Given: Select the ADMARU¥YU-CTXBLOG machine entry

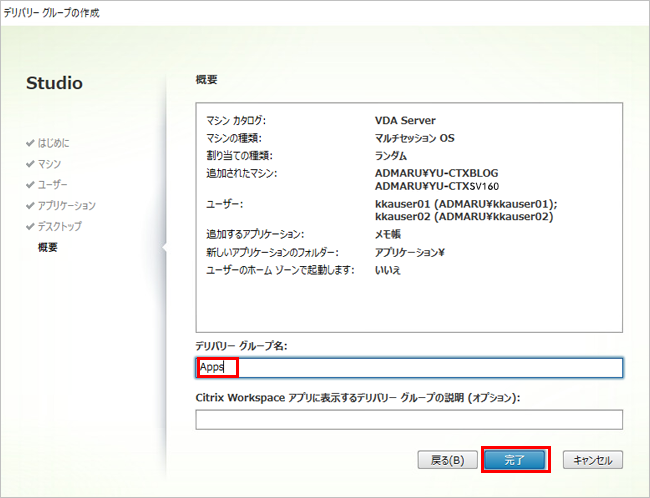Looking at the screenshot, I should tap(436, 173).
